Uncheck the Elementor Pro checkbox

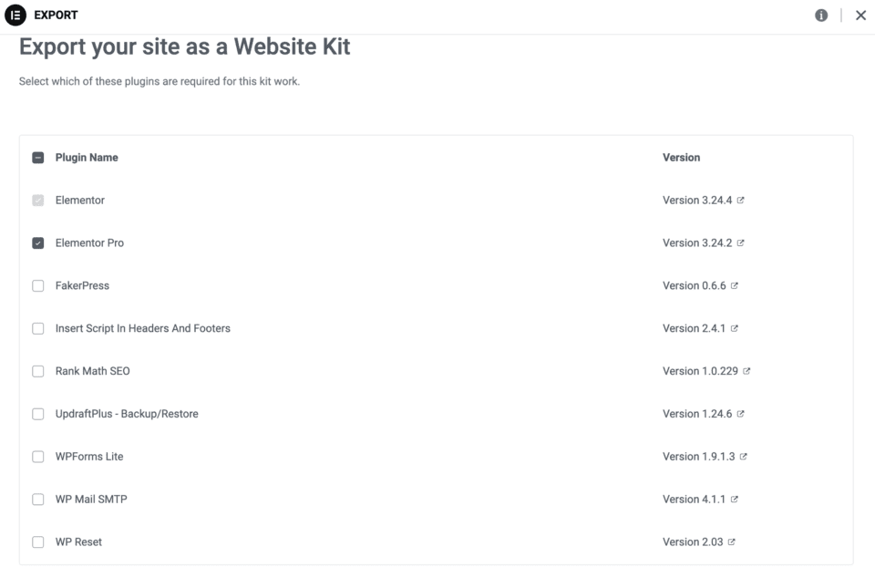(x=38, y=243)
